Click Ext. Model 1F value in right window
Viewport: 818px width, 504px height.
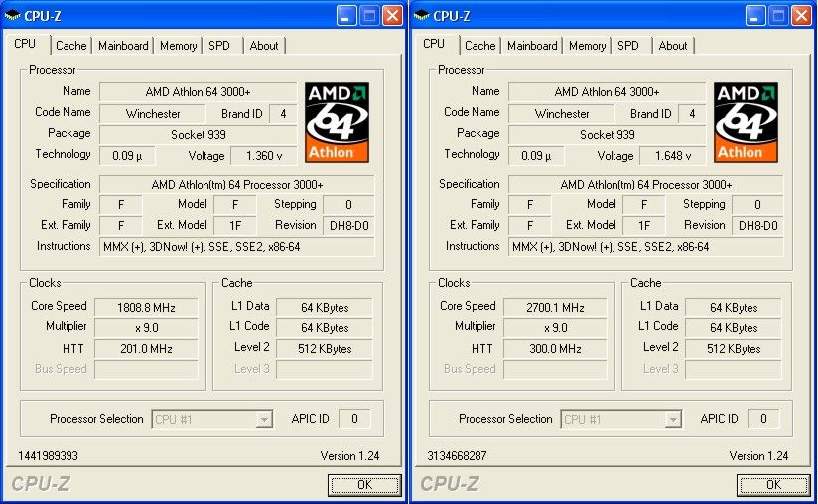click(x=644, y=226)
